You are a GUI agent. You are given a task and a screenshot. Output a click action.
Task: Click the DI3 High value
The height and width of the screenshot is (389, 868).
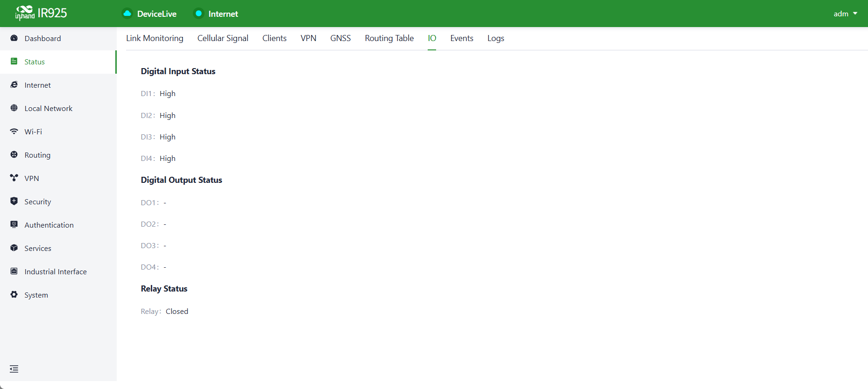click(168, 137)
